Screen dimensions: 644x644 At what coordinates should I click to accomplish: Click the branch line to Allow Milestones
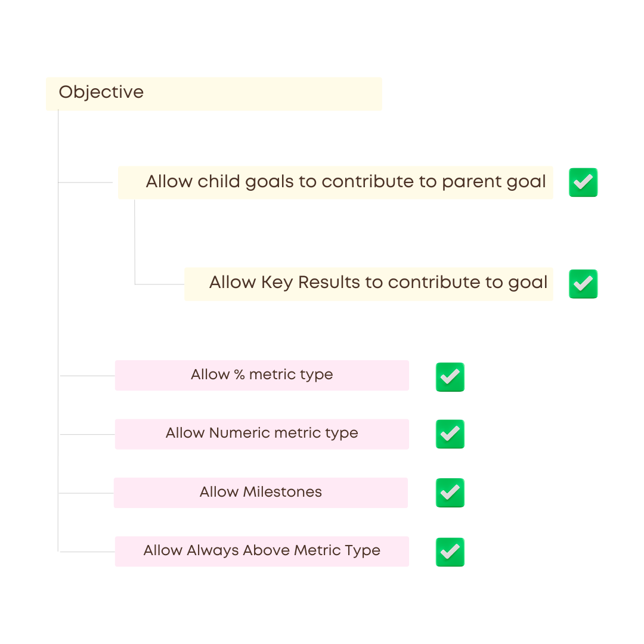pyautogui.click(x=86, y=493)
